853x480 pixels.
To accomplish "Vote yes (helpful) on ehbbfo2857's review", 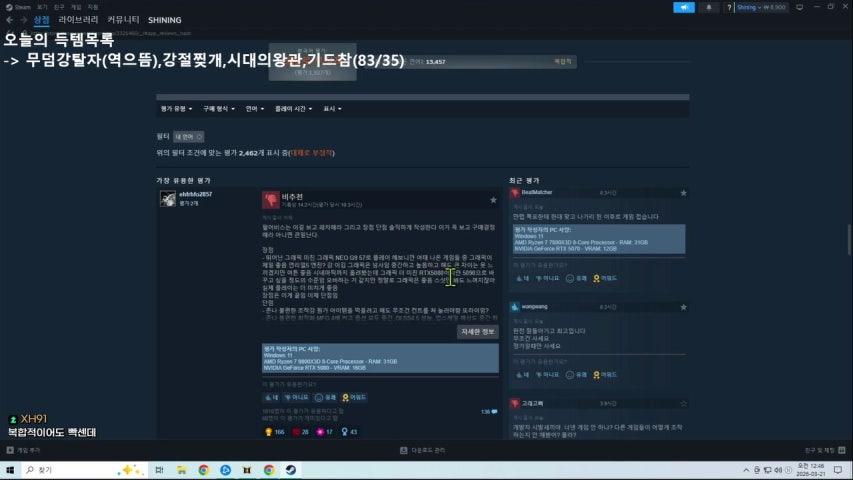I will coord(271,398).
